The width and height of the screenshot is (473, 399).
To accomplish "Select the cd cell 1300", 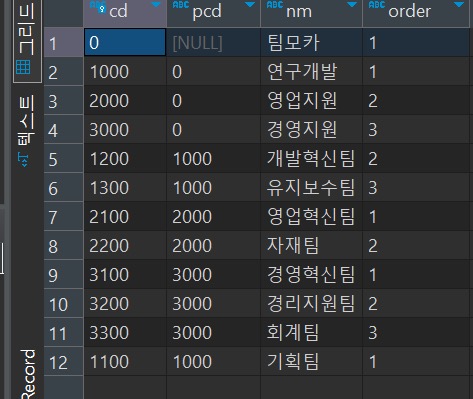I will click(x=125, y=187).
